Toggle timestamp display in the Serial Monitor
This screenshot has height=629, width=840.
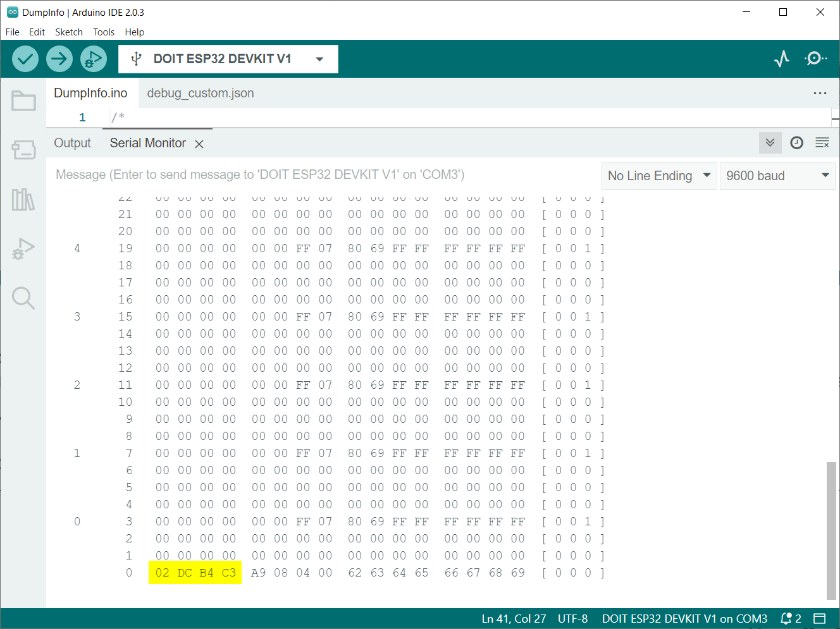(x=797, y=143)
